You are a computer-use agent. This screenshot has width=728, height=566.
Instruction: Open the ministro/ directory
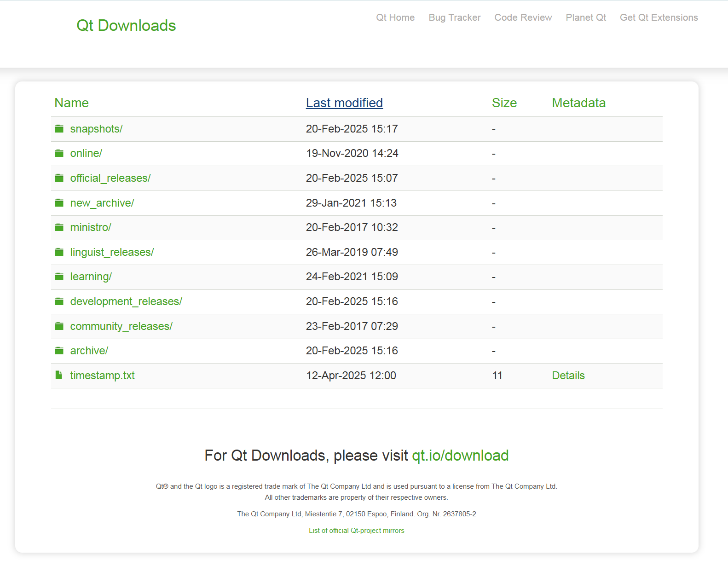[91, 227]
